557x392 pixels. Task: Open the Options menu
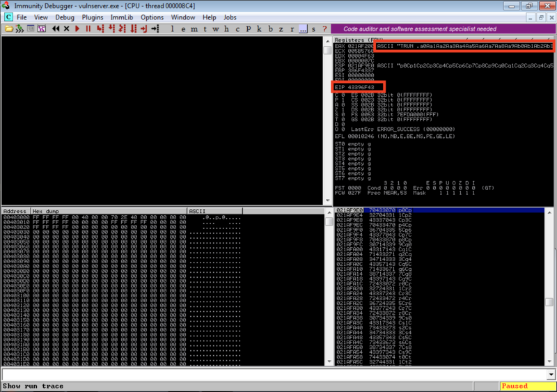[152, 17]
